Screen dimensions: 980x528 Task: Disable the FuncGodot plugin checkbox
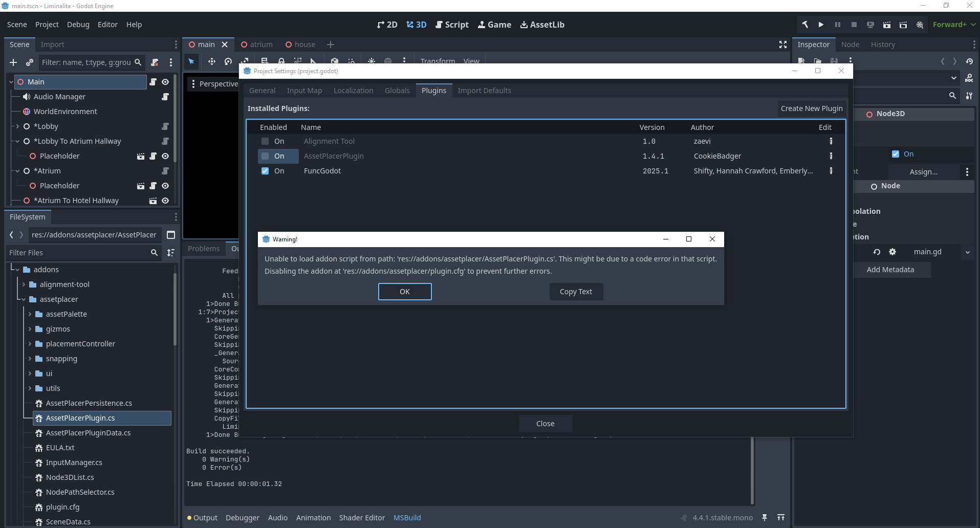pos(265,171)
